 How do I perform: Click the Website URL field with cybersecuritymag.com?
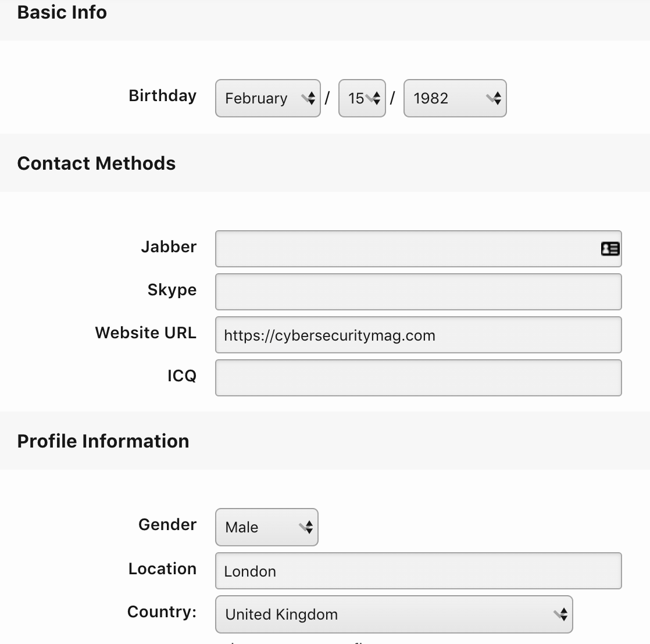(x=418, y=335)
